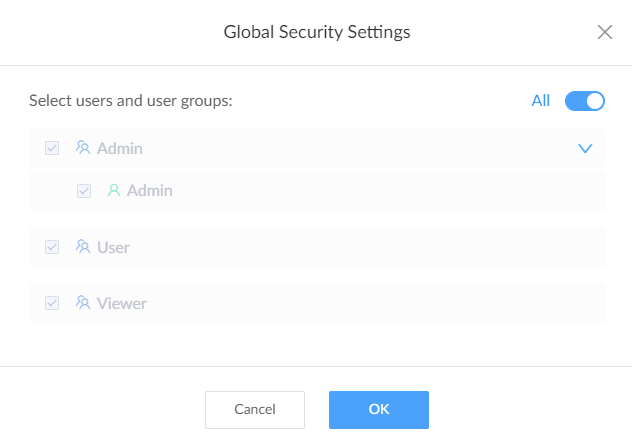Click the User group people icon
The image size is (632, 447).
click(83, 246)
